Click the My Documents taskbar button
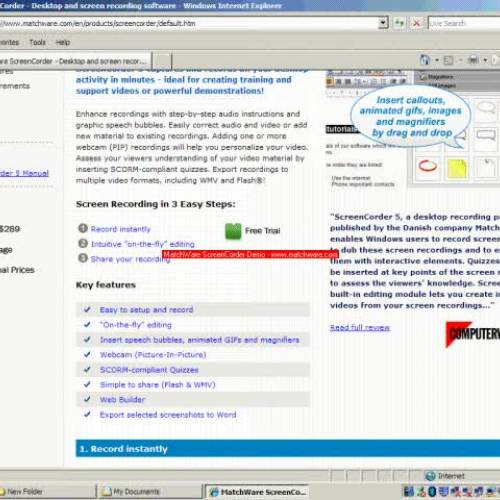 (x=150, y=492)
